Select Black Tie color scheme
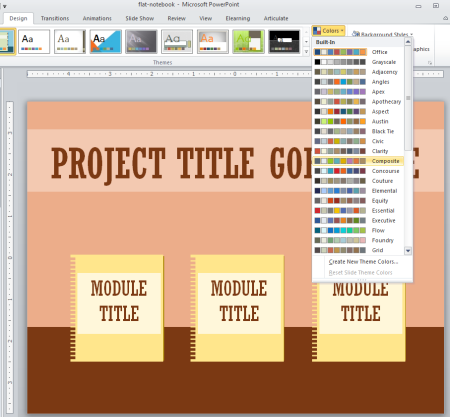Screen dimensions: 450x417 point(359,131)
